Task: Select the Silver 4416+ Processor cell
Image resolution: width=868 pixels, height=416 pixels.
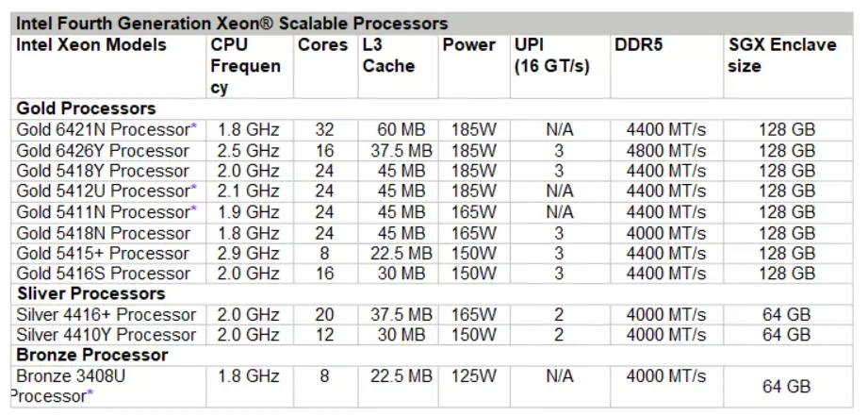Action: click(106, 314)
